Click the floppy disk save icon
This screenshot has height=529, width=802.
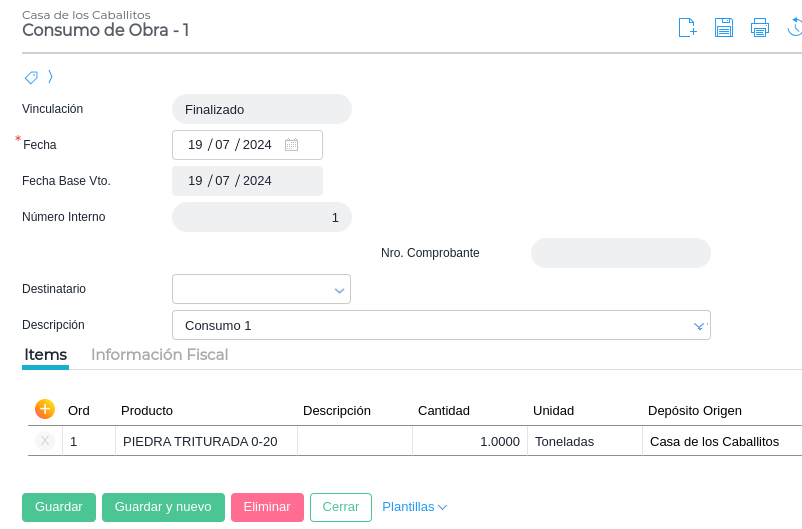click(724, 28)
